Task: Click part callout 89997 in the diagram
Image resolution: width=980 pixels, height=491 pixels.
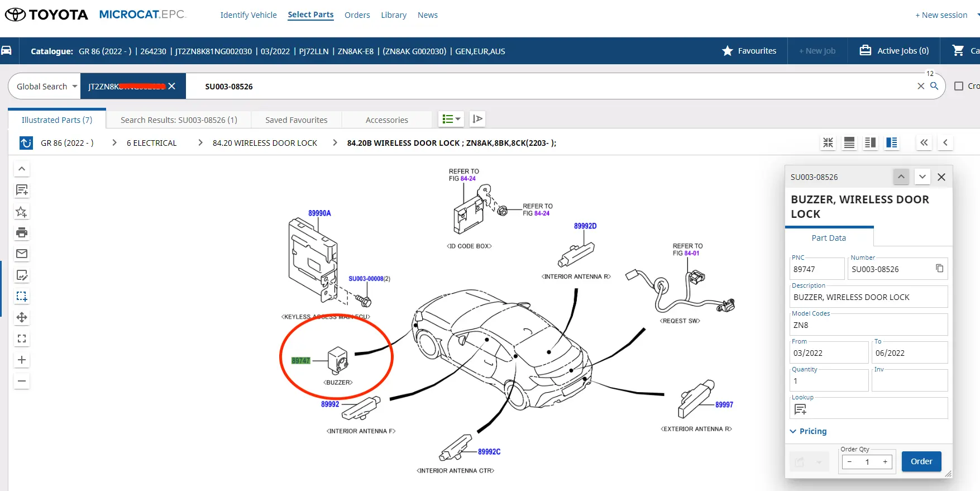Action: 724,405
